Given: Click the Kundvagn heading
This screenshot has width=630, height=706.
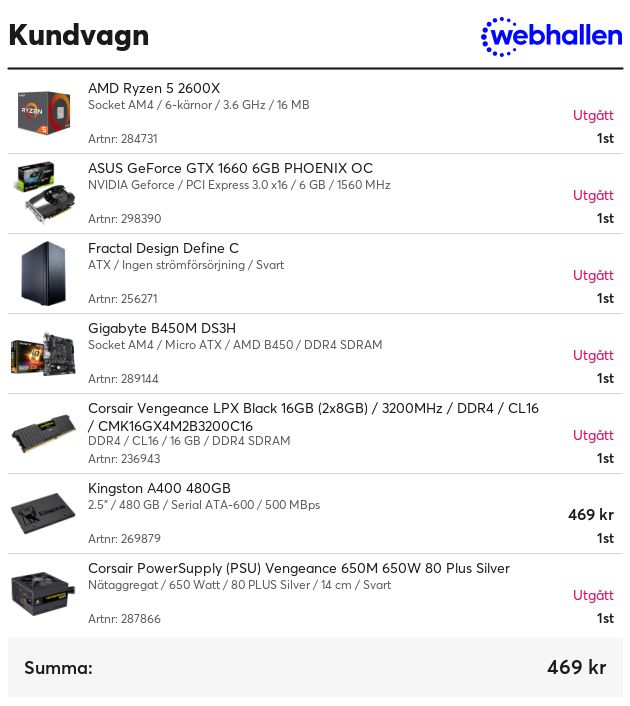Looking at the screenshot, I should 79,36.
